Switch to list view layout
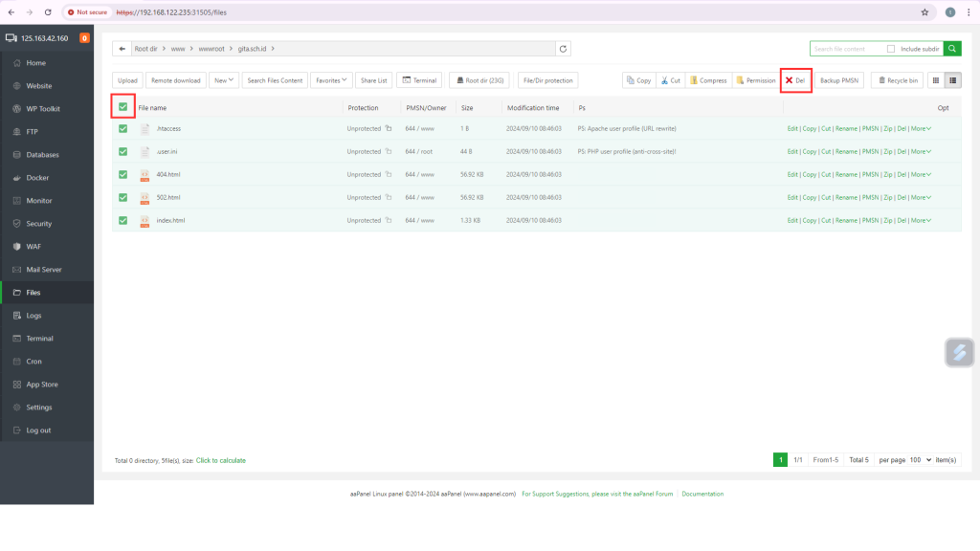Viewport: 980px width, 551px height. tap(952, 80)
